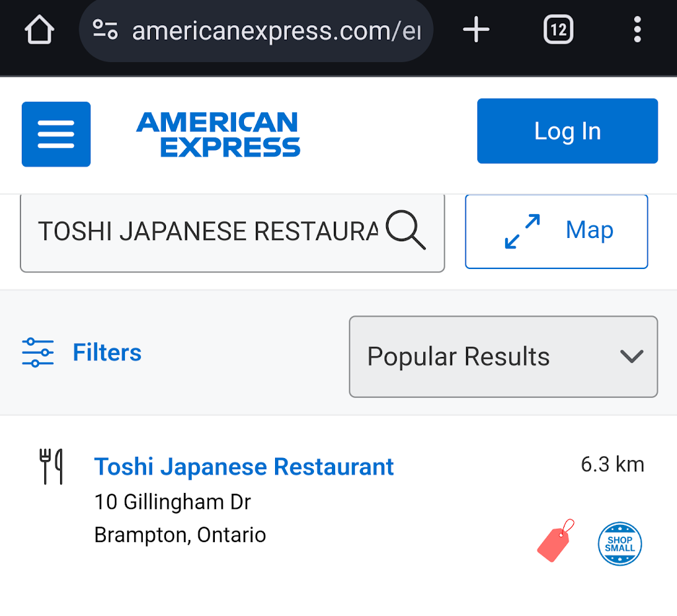The height and width of the screenshot is (616, 677).
Task: Open the Filters options
Action: point(107,353)
